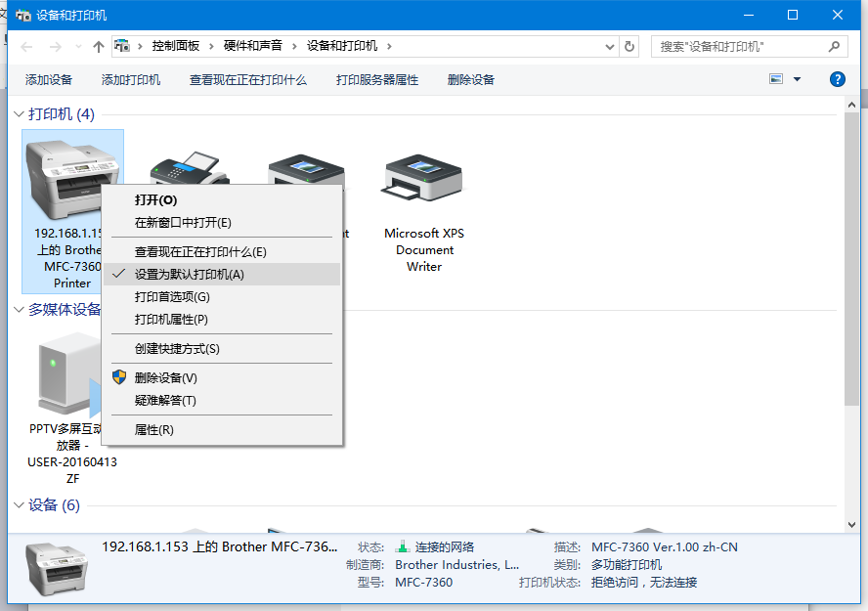Screen dimensions: 868x611
Task: Click the change-view icon near top right
Action: click(775, 79)
